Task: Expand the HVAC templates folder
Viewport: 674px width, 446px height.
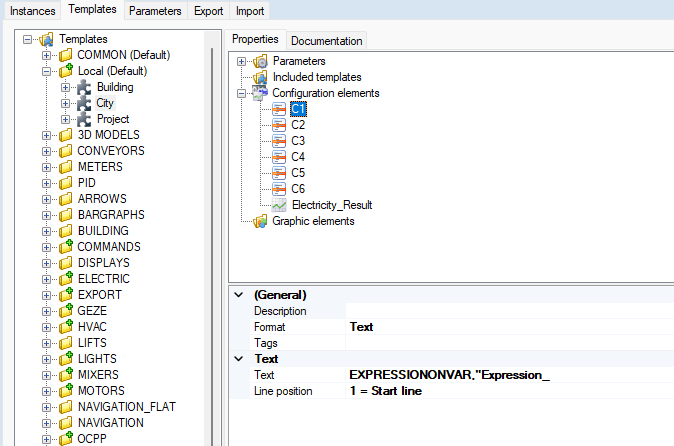Action: tap(46, 327)
